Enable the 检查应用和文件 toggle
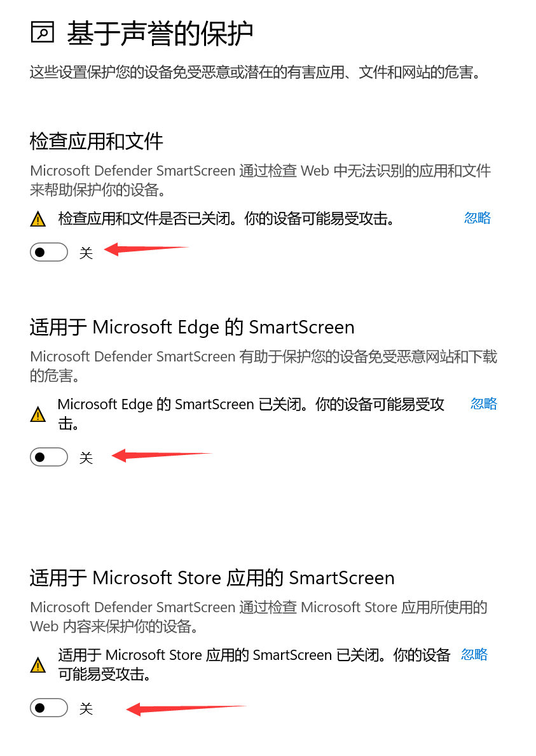 48,252
